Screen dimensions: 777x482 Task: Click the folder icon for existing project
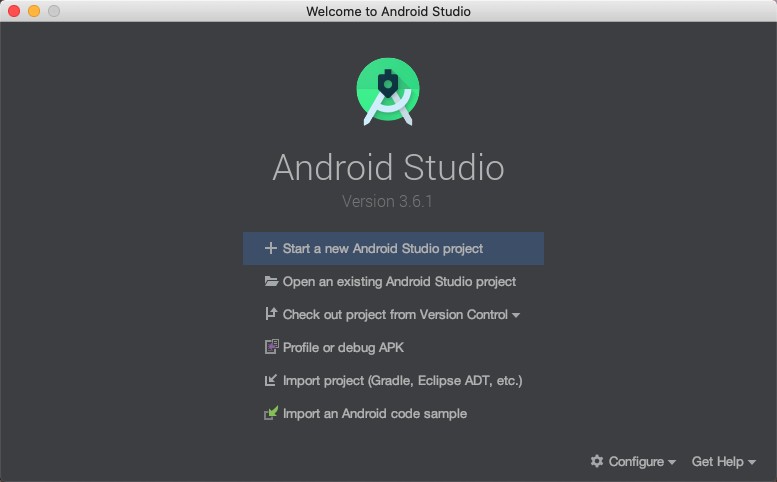coord(270,282)
